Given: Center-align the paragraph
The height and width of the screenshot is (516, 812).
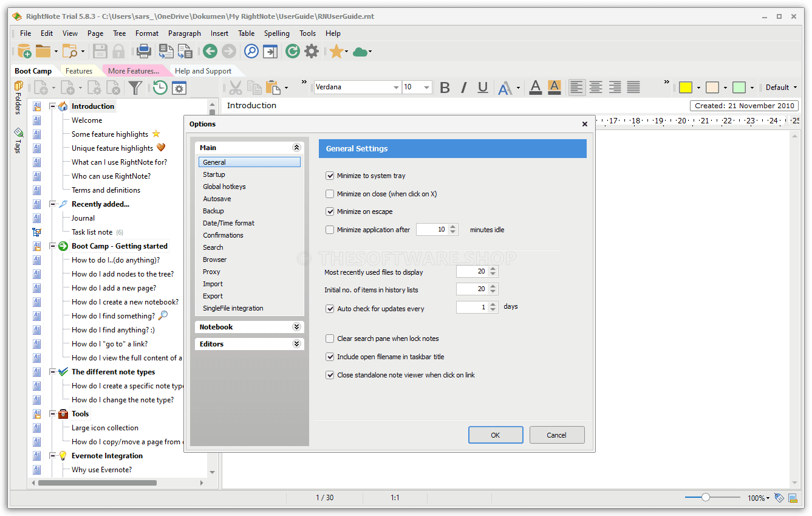Looking at the screenshot, I should point(596,88).
